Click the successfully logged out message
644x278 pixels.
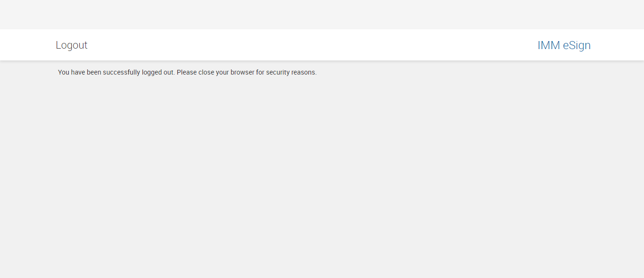(x=187, y=73)
